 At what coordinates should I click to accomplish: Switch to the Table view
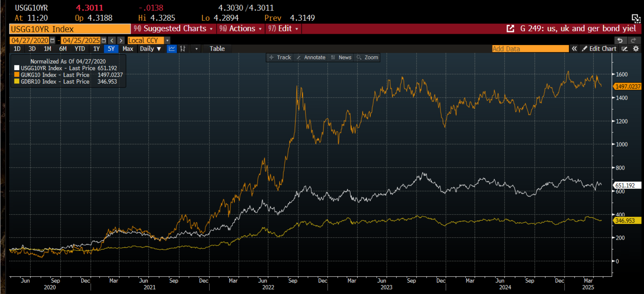pos(217,49)
